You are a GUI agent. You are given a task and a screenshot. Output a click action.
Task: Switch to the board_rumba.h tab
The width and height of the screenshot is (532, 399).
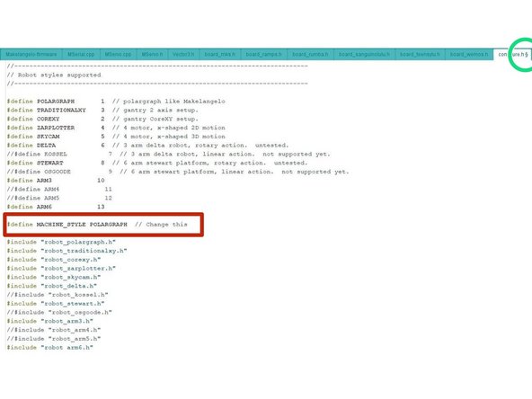coord(310,54)
